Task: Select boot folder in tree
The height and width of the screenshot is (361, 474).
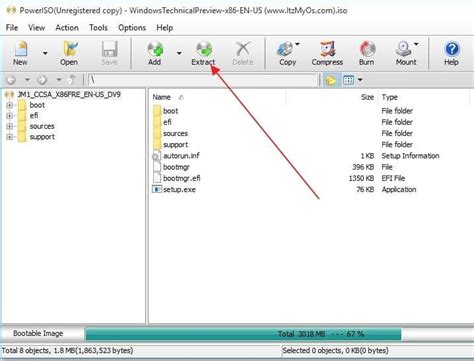Action: click(x=37, y=105)
